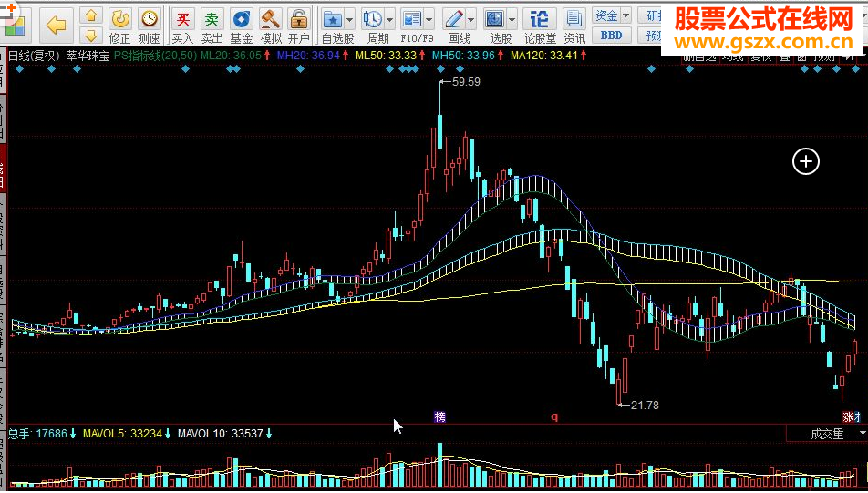868x493 pixels.
Task: Open the 基金 fund section
Action: 242,26
